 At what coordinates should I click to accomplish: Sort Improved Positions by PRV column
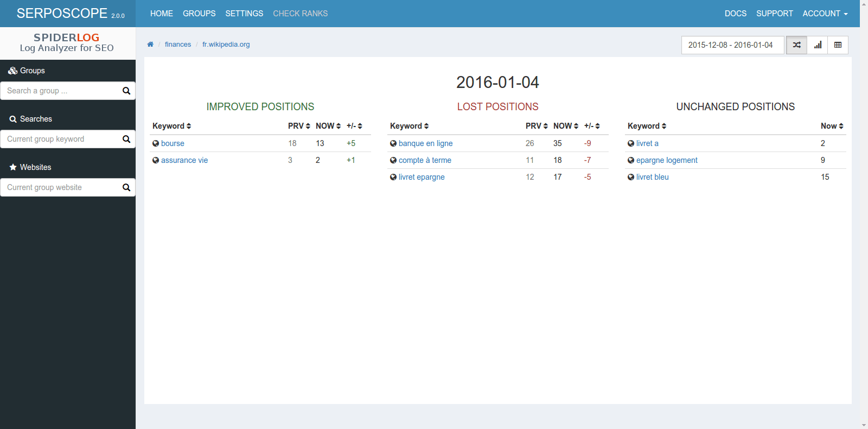click(299, 126)
